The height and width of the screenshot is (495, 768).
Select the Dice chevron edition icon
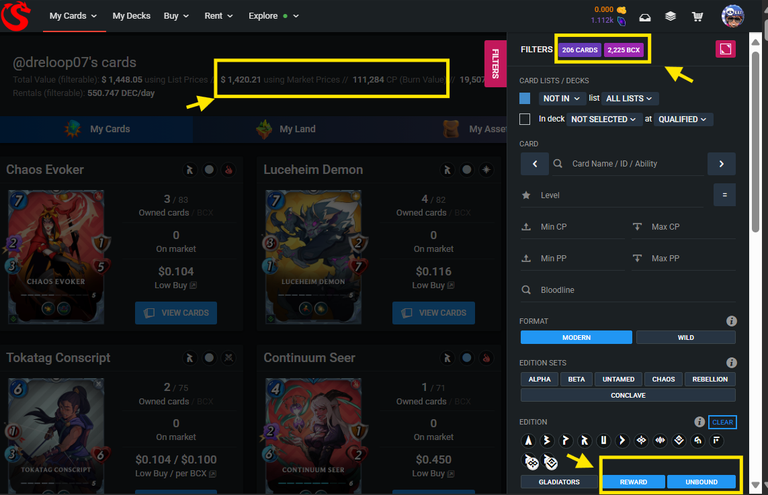pos(622,440)
